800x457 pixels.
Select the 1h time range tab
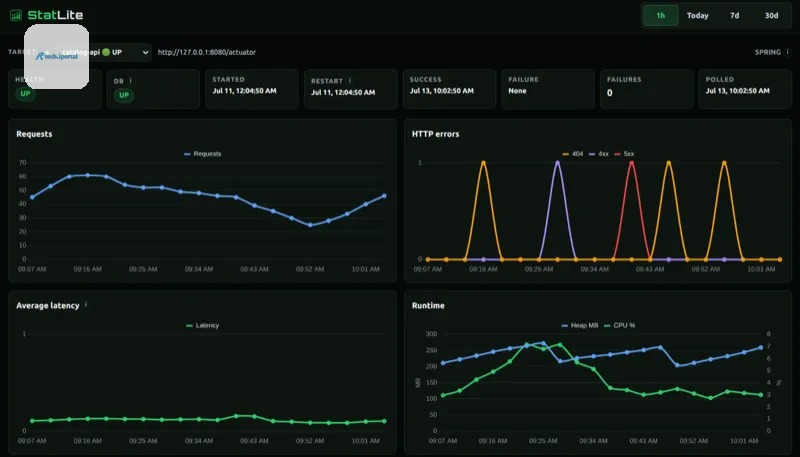coord(661,15)
